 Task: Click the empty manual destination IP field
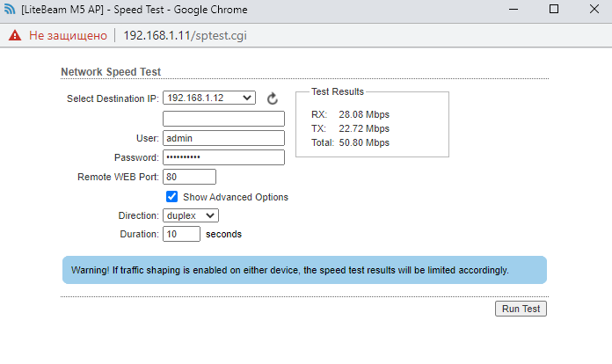point(223,119)
